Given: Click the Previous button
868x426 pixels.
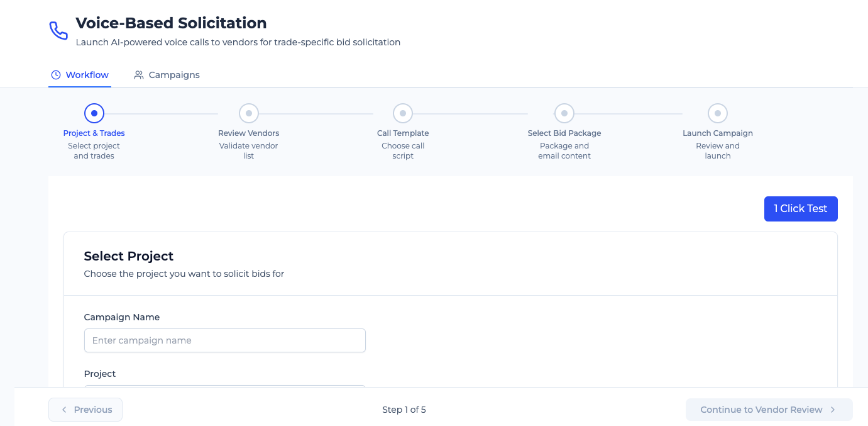Looking at the screenshot, I should click(85, 410).
